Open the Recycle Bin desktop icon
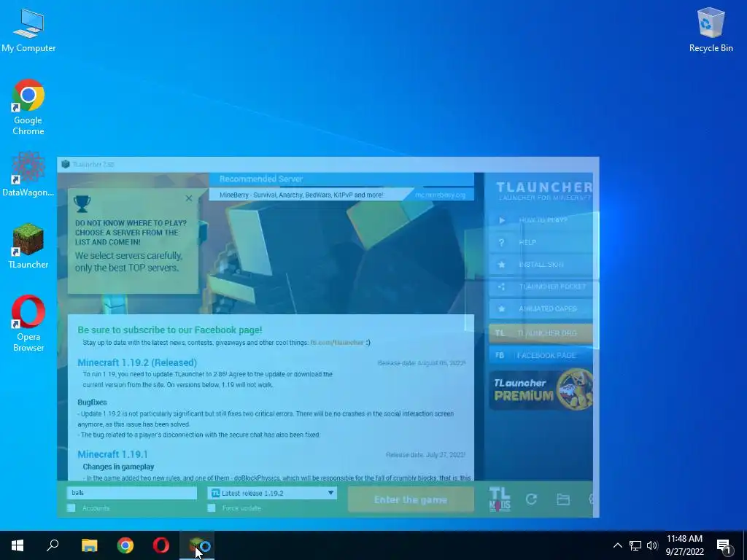Screen dimensions: 747x560 click(x=711, y=30)
